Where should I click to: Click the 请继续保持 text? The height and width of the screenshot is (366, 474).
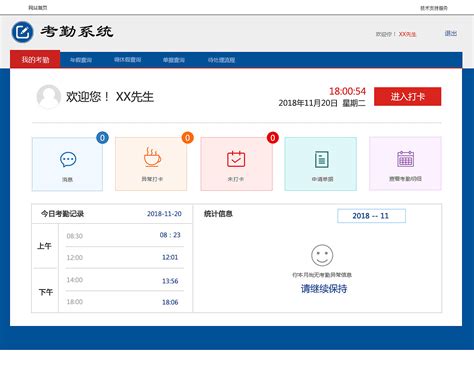coord(324,289)
